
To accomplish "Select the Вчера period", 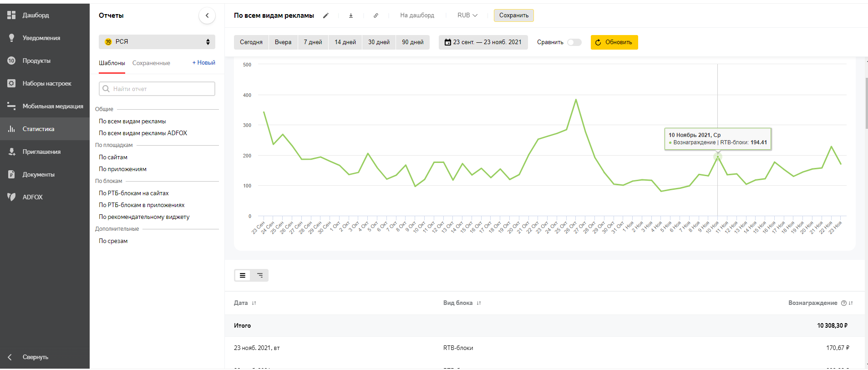I will pyautogui.click(x=283, y=42).
